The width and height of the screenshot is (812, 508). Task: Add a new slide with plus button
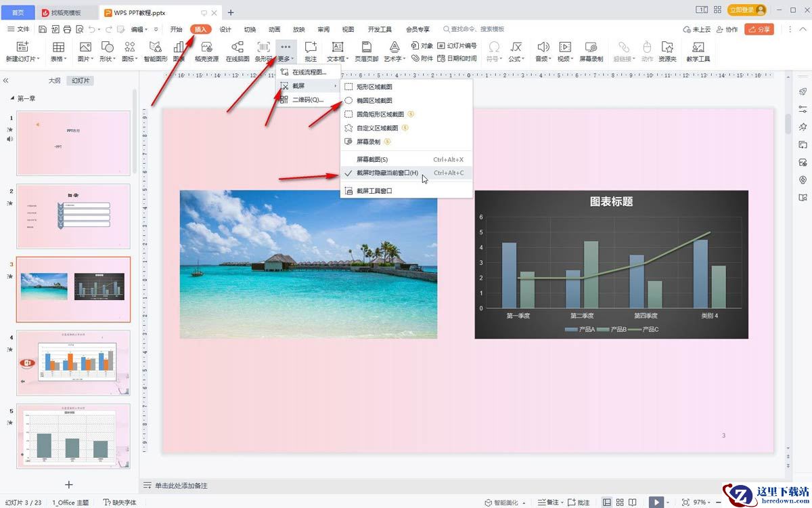coord(68,484)
